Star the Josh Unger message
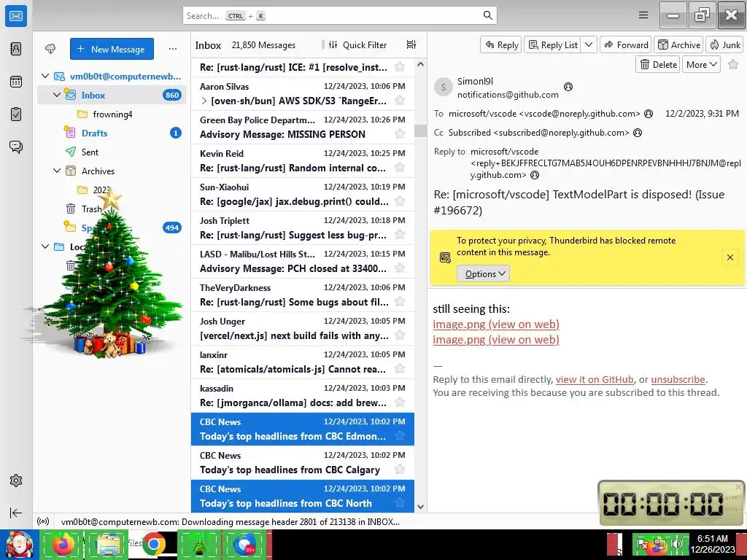This screenshot has width=747, height=560. pos(400,335)
